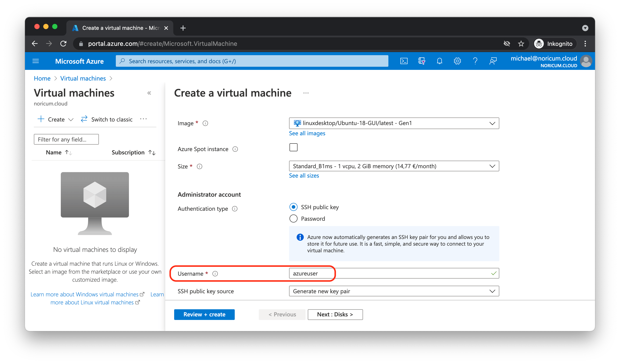The width and height of the screenshot is (620, 364).
Task: Open the Azure portal hamburger menu
Action: (x=36, y=61)
